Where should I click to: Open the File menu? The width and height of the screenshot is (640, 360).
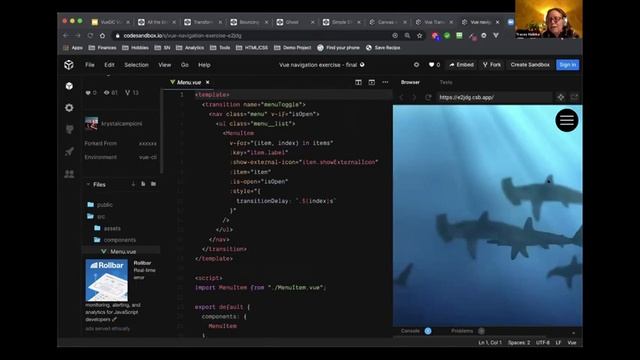pos(90,65)
